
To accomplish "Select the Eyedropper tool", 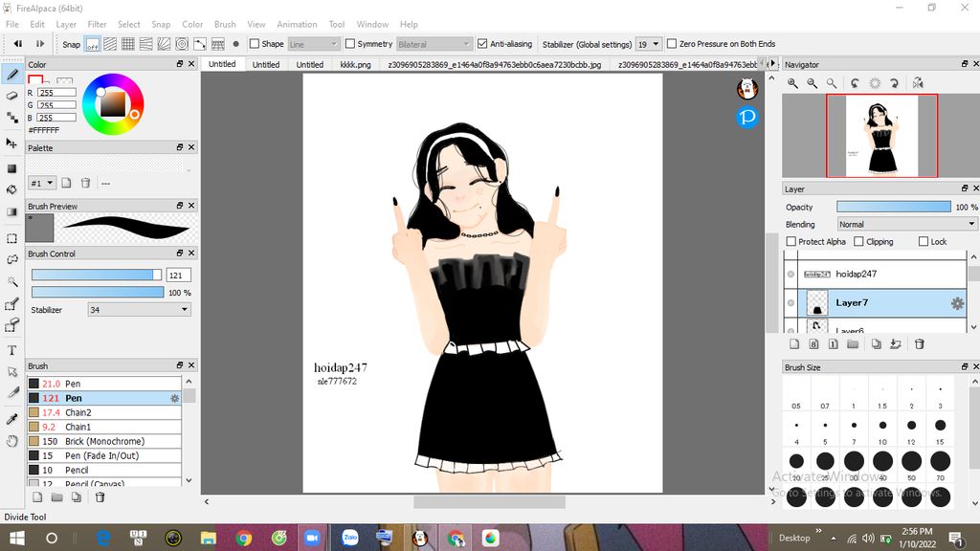I will coord(11,419).
